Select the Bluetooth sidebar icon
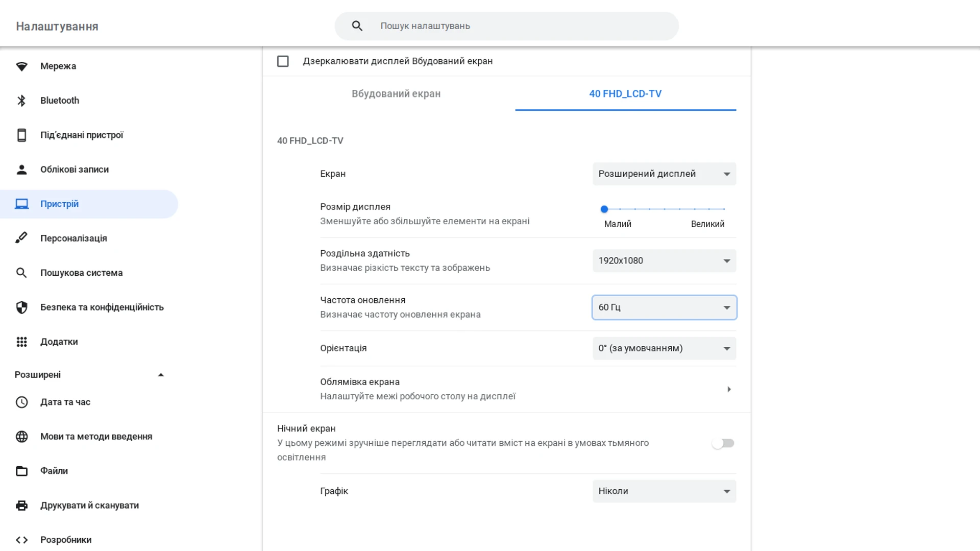Screen dimensions: 980x551 pyautogui.click(x=21, y=100)
